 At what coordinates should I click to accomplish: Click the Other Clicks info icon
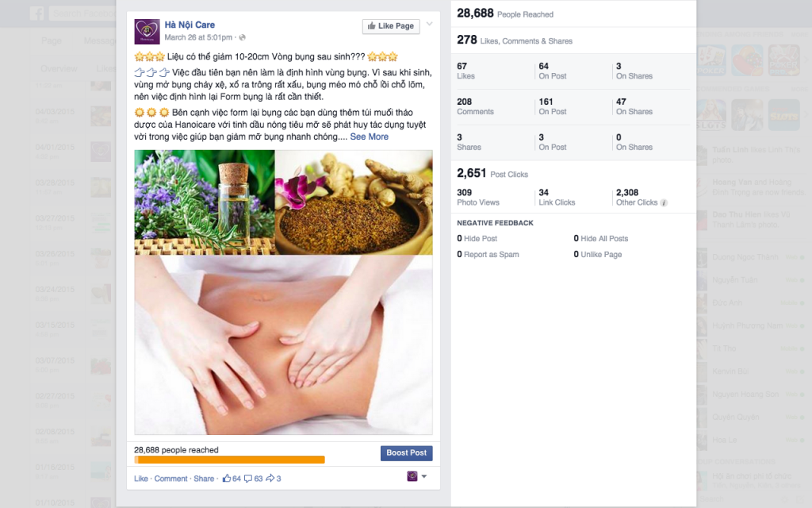tap(664, 202)
